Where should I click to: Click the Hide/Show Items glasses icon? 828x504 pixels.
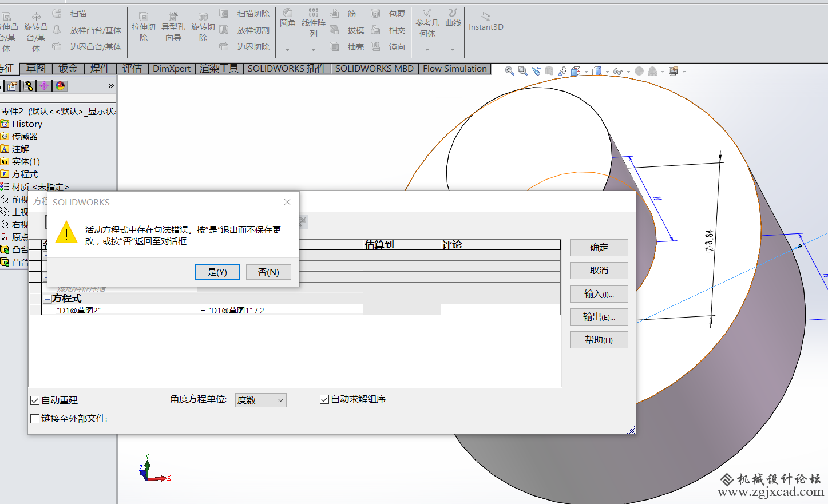(x=617, y=71)
